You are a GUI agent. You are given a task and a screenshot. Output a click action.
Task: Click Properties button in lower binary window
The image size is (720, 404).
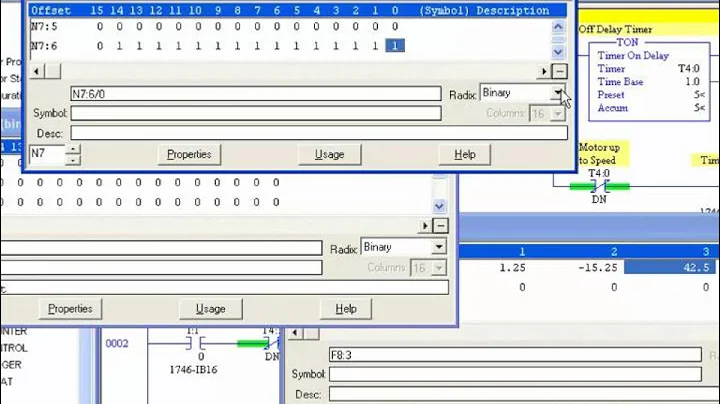pyautogui.click(x=70, y=309)
